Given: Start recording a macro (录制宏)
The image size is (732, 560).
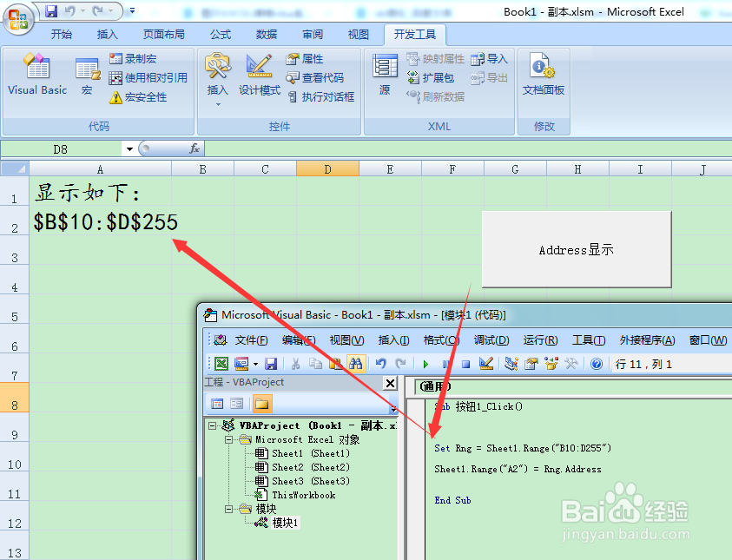Looking at the screenshot, I should click(133, 59).
